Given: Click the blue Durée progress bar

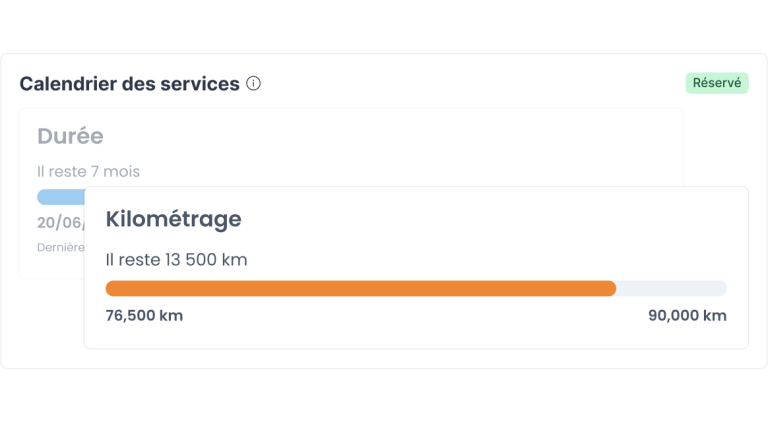Looking at the screenshot, I should [61, 196].
